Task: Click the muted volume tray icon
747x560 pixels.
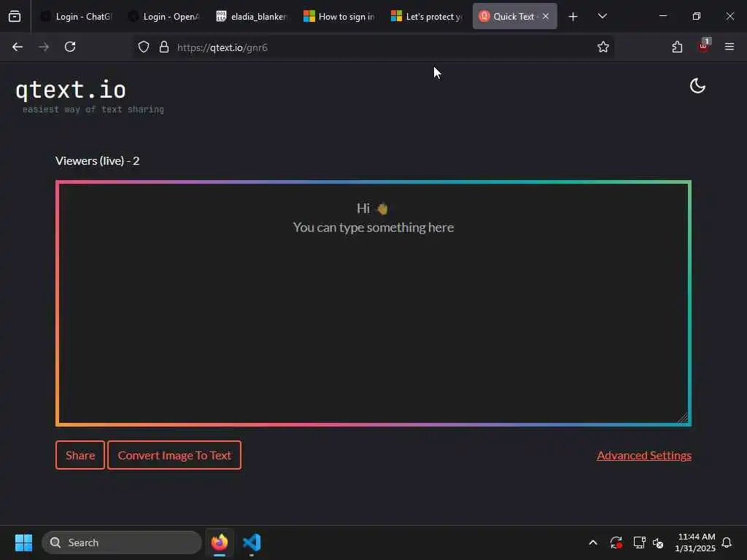Action: pos(659,542)
